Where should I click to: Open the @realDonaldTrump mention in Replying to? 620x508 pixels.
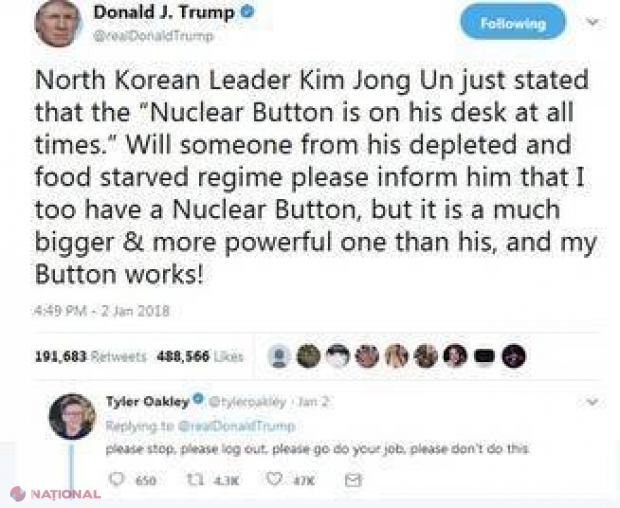[x=237, y=426]
